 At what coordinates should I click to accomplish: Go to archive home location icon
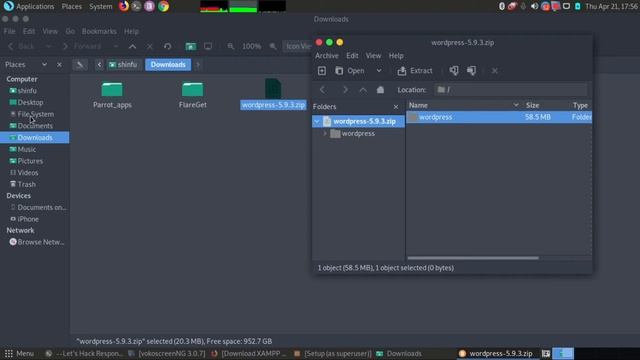(x=380, y=90)
